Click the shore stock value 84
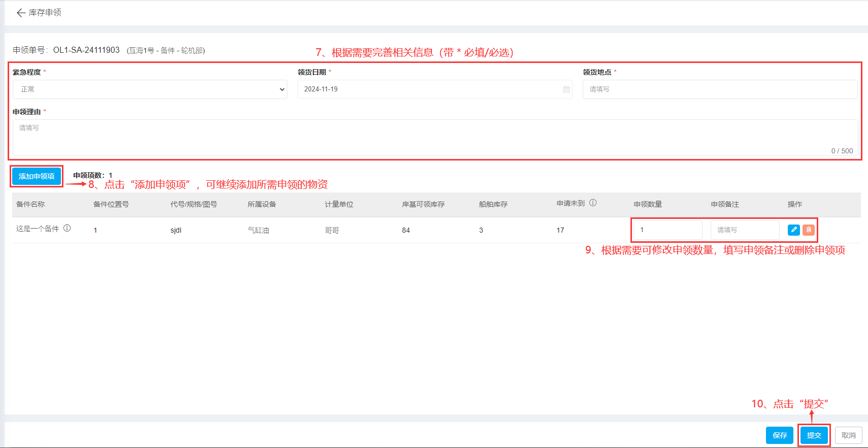 pyautogui.click(x=406, y=230)
